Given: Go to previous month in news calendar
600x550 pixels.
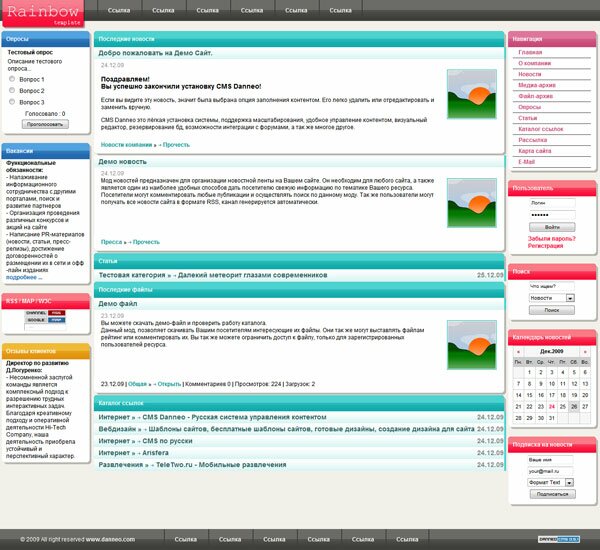Looking at the screenshot, I should tap(517, 352).
